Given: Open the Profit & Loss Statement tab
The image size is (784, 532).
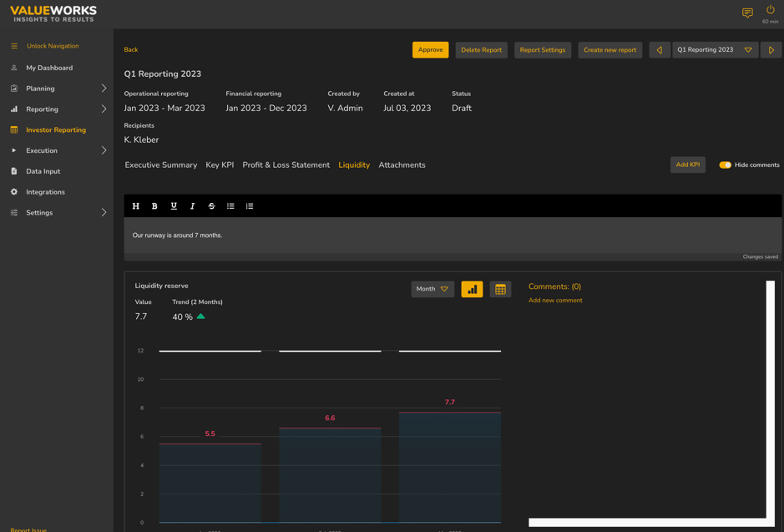Looking at the screenshot, I should pyautogui.click(x=286, y=165).
